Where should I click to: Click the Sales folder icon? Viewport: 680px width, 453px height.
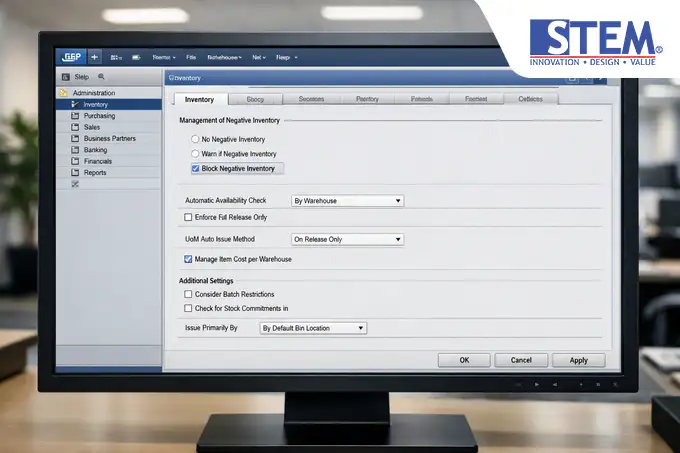point(75,127)
